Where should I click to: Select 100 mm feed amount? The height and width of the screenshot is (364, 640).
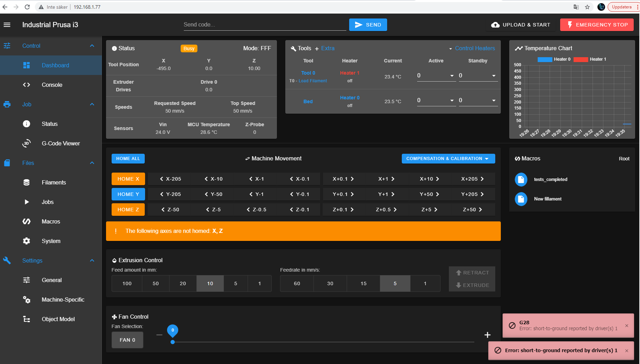127,283
